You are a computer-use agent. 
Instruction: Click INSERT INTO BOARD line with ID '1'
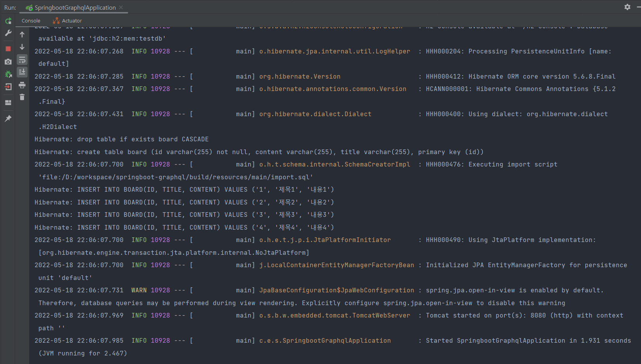[184, 189]
